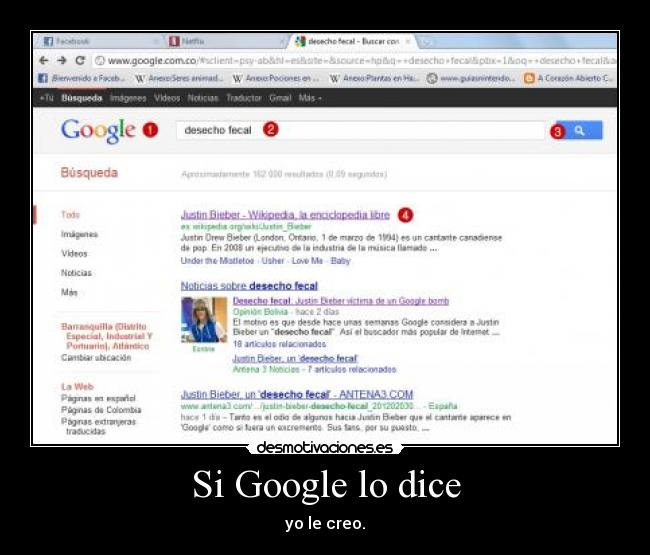Open the Anexo:Plantas bookmark
650x555 pixels.
pos(374,78)
